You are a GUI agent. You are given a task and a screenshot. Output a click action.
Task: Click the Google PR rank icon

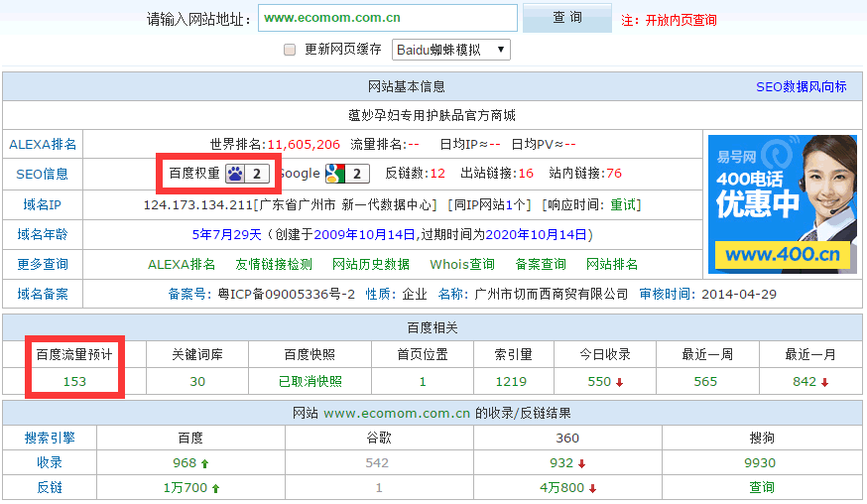347,174
